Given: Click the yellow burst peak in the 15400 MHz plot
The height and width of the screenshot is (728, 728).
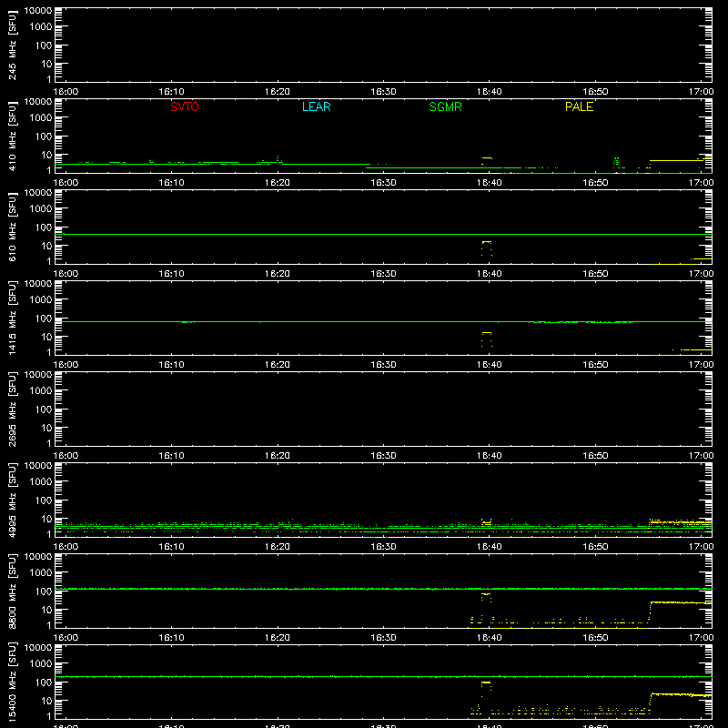Looking at the screenshot, I should click(x=486, y=682).
